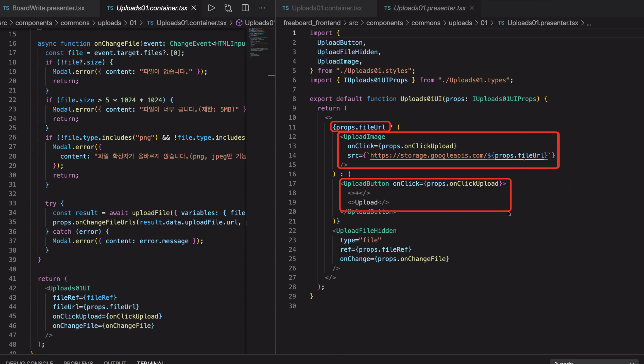Expand the trailing breadcrumb ellipsis in right editor

coord(589,23)
